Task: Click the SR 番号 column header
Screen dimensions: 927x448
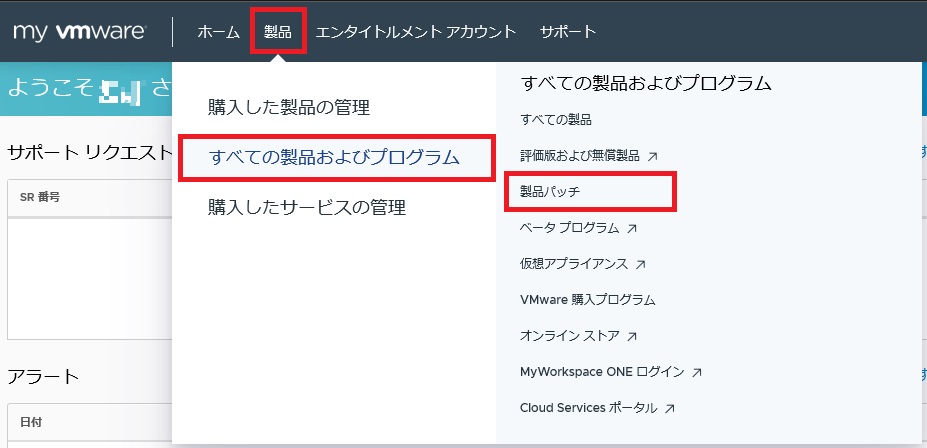Action: pos(40,197)
